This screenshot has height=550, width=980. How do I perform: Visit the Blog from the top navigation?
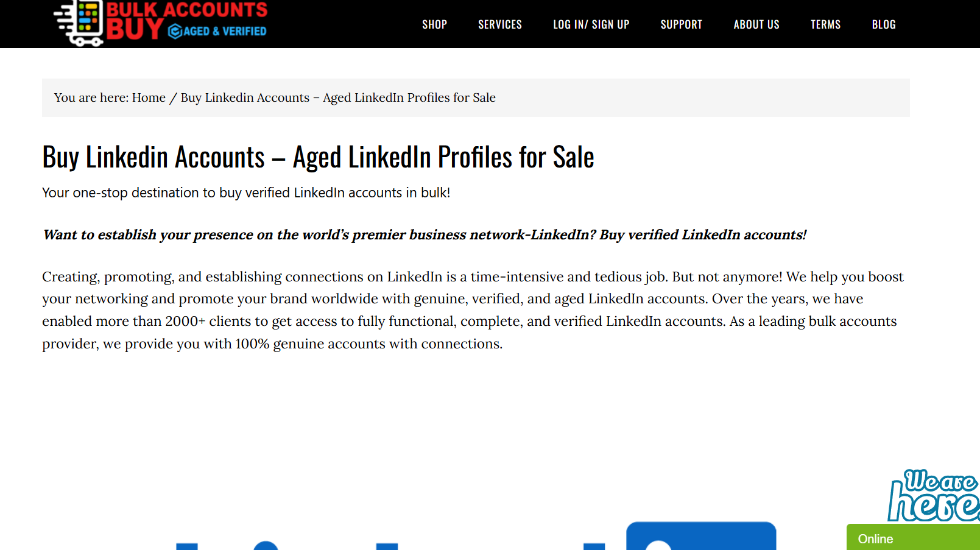click(883, 24)
